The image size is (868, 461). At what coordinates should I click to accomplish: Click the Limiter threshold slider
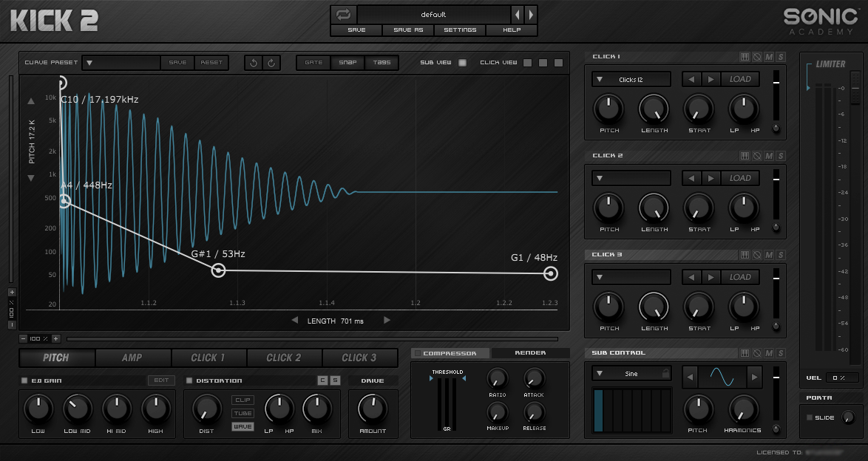(x=855, y=89)
